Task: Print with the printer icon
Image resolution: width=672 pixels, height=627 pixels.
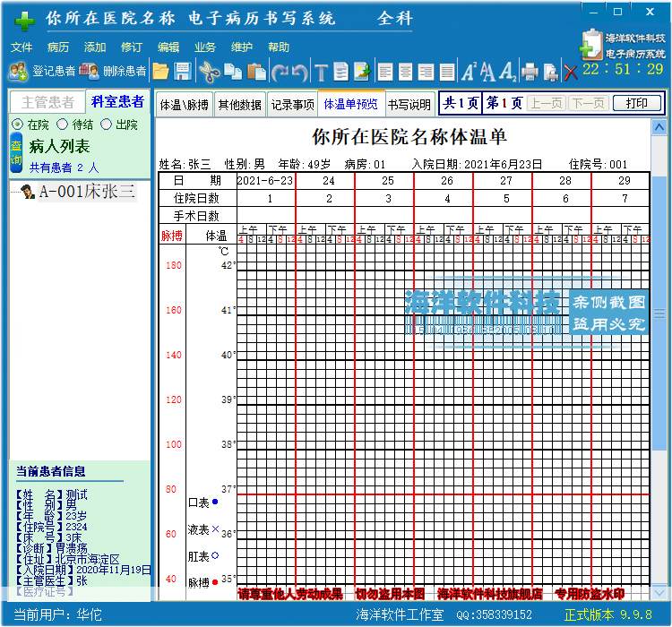Action: point(530,72)
